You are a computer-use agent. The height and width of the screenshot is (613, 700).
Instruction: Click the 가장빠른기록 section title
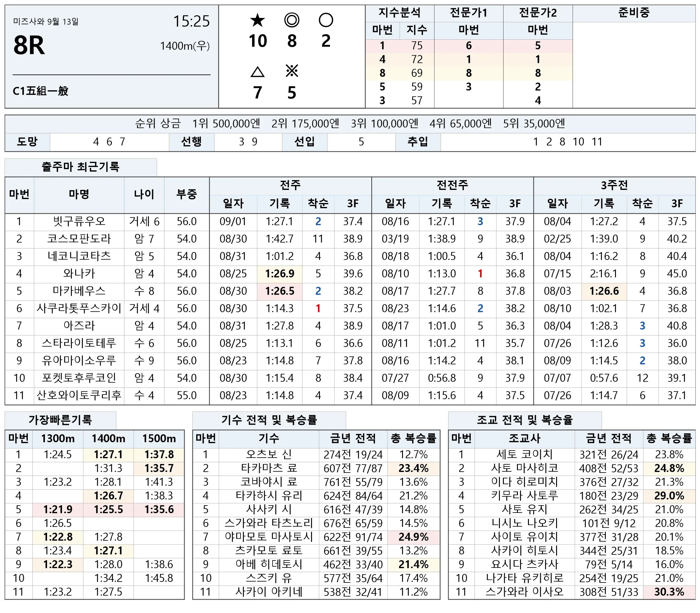(60, 420)
